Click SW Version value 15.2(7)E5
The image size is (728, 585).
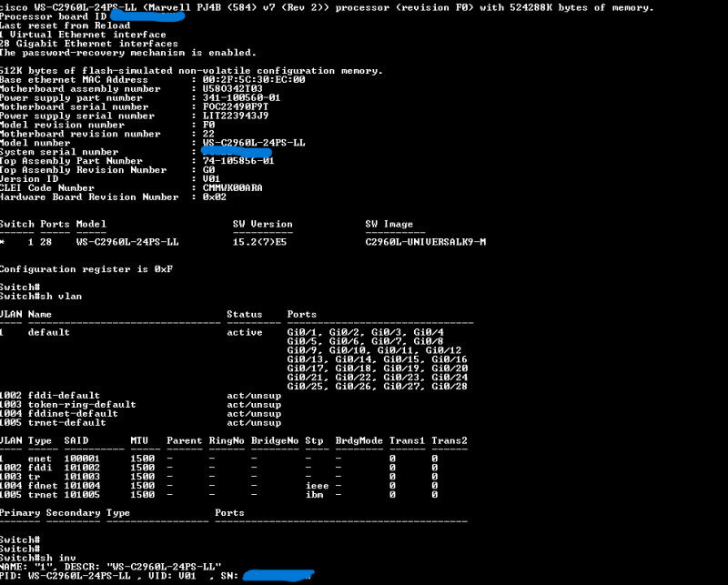coord(259,242)
